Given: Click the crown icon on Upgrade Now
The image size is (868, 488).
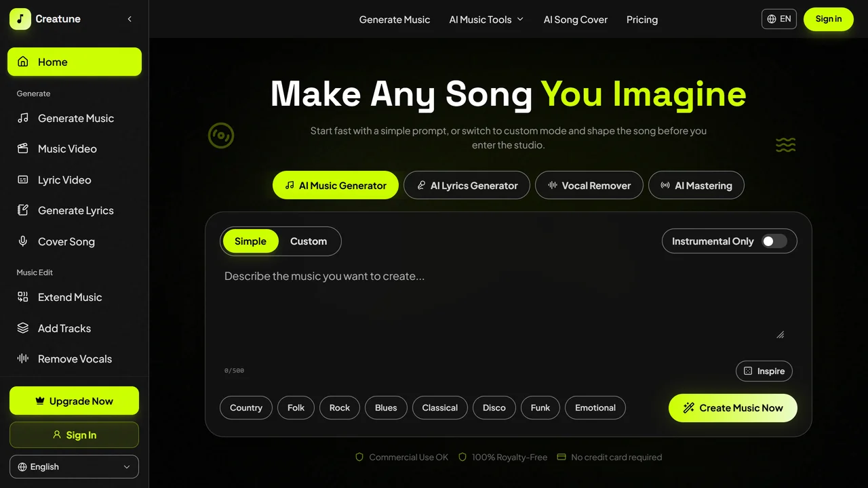Looking at the screenshot, I should pos(40,401).
